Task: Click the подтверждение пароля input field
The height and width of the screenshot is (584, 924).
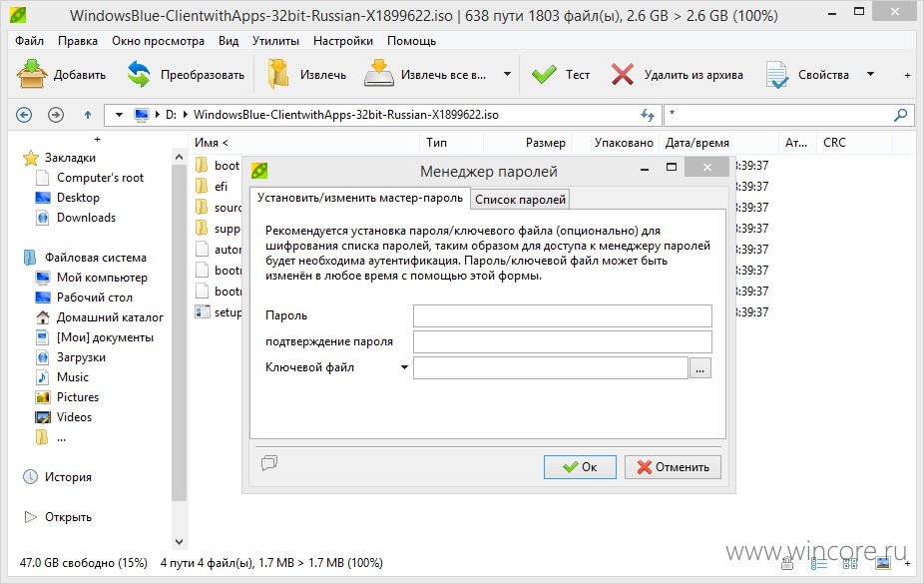Action: [x=562, y=341]
